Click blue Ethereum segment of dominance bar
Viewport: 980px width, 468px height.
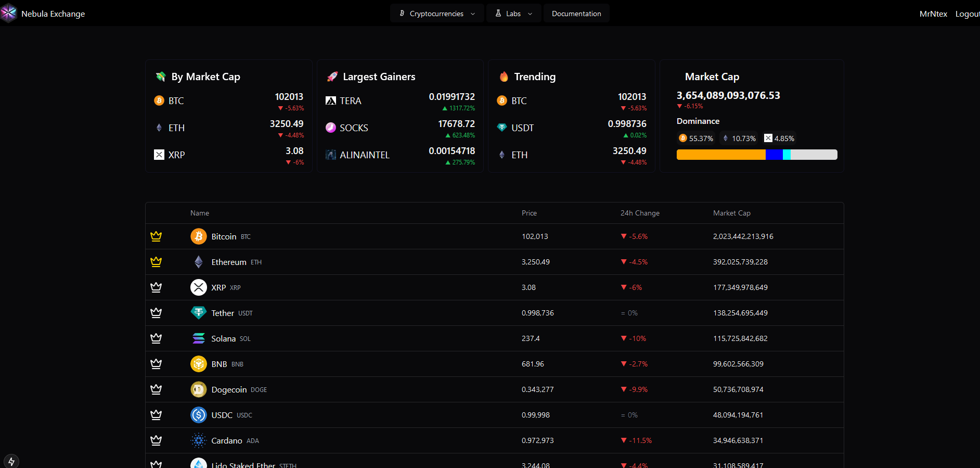774,155
